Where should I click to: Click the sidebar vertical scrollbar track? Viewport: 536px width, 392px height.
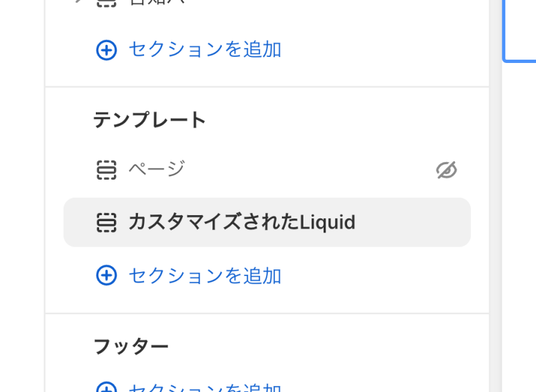[495, 196]
